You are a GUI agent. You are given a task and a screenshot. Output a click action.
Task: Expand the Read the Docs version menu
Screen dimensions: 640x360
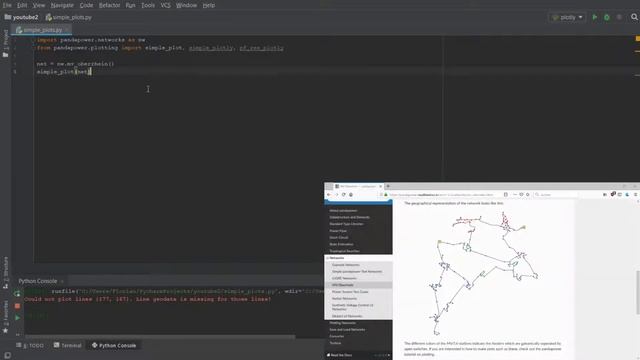[x=358, y=355]
